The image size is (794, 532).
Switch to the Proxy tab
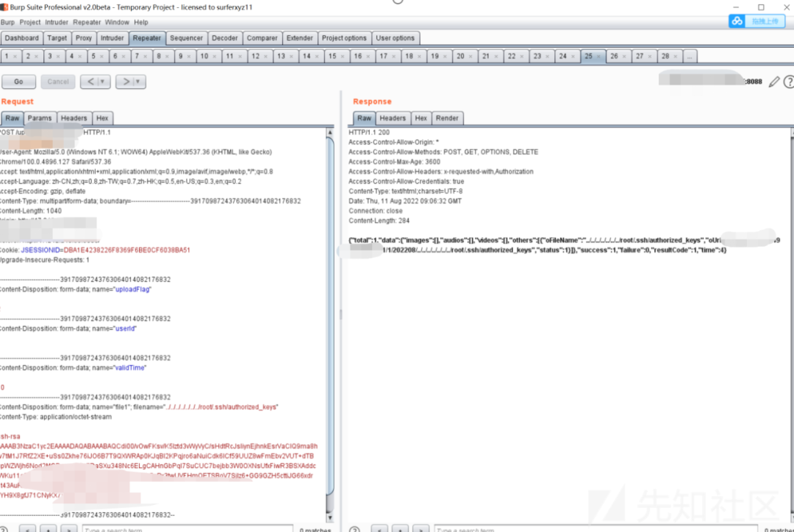click(x=84, y=38)
